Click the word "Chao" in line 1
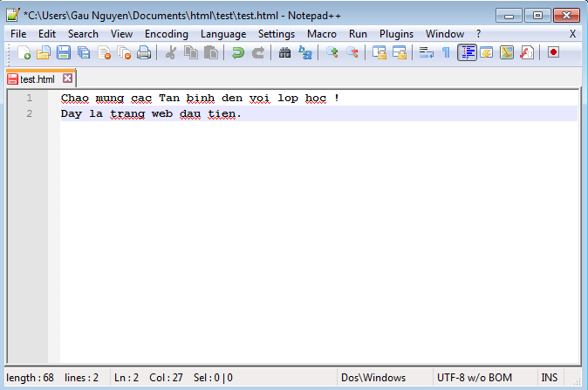 75,99
